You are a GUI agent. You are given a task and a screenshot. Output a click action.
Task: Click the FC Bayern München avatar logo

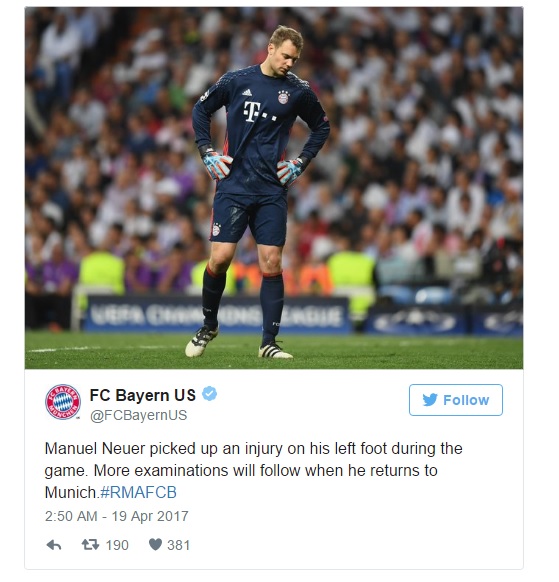[63, 402]
